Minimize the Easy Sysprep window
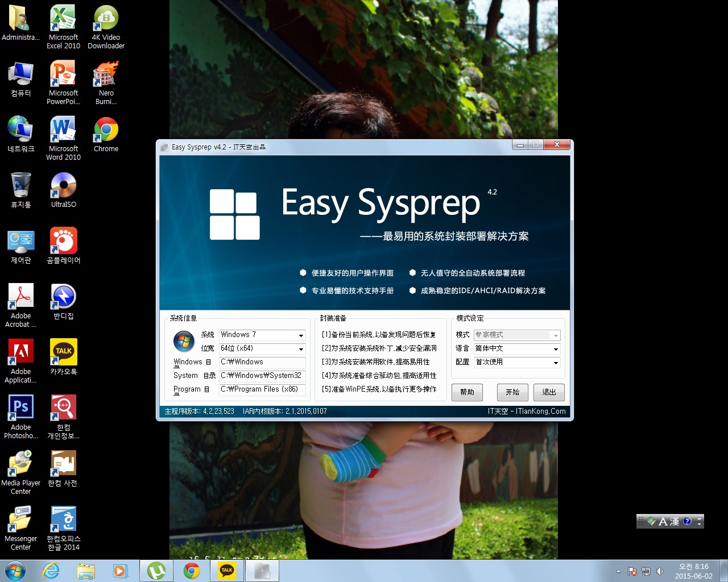The image size is (728, 582). pos(520,145)
